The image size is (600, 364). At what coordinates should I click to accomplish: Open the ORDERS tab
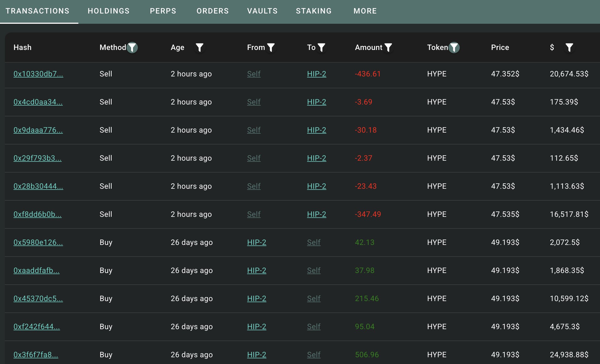pos(212,11)
